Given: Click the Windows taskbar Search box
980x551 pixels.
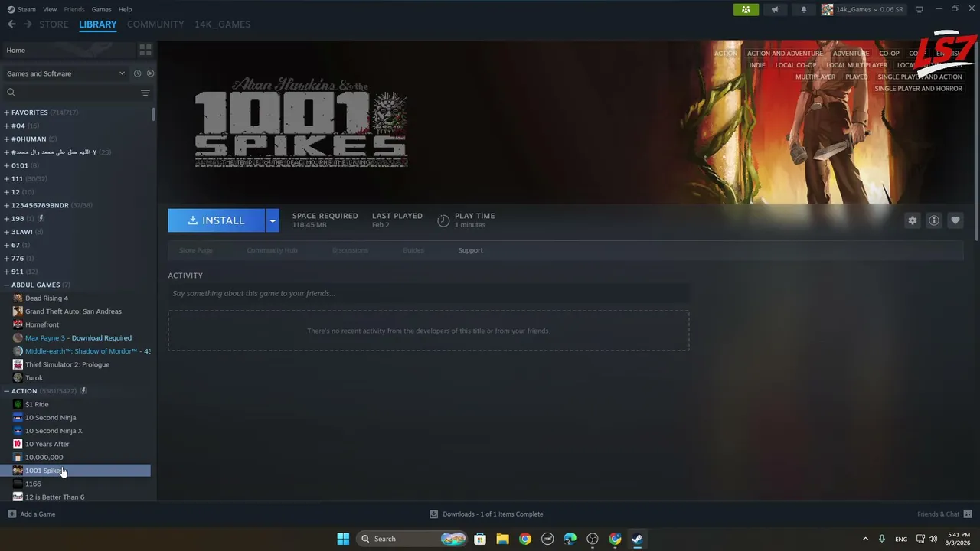Looking at the screenshot, I should tap(412, 539).
